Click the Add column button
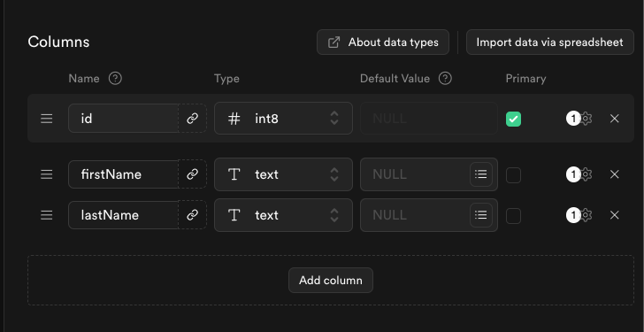 [331, 281]
